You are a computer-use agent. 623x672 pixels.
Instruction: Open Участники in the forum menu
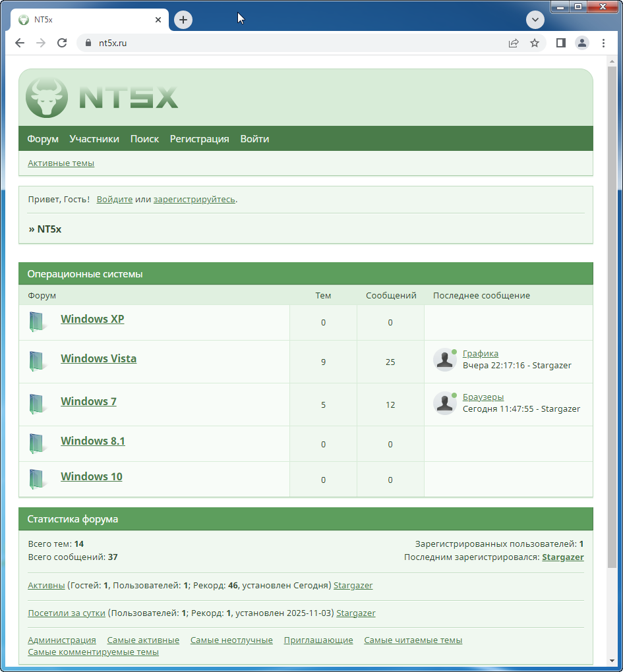pos(94,139)
